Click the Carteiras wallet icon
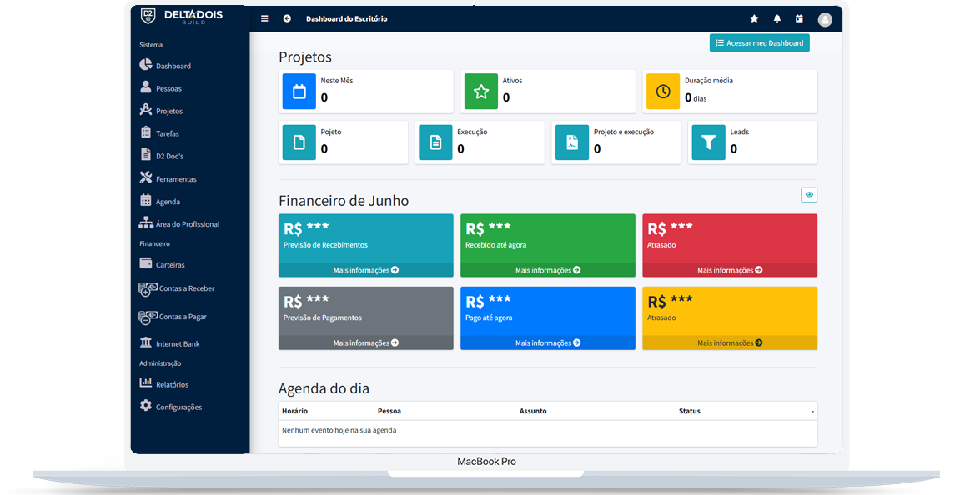 (x=146, y=263)
